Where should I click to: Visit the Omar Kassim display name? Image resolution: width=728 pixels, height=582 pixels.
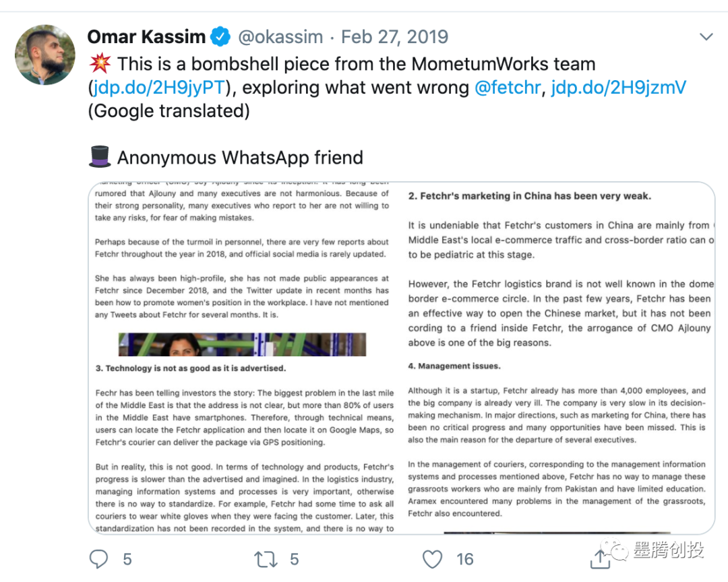pos(148,36)
